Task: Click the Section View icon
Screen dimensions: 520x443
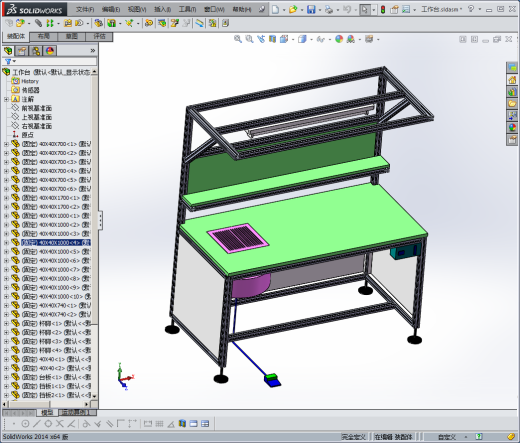Action: tap(273, 39)
